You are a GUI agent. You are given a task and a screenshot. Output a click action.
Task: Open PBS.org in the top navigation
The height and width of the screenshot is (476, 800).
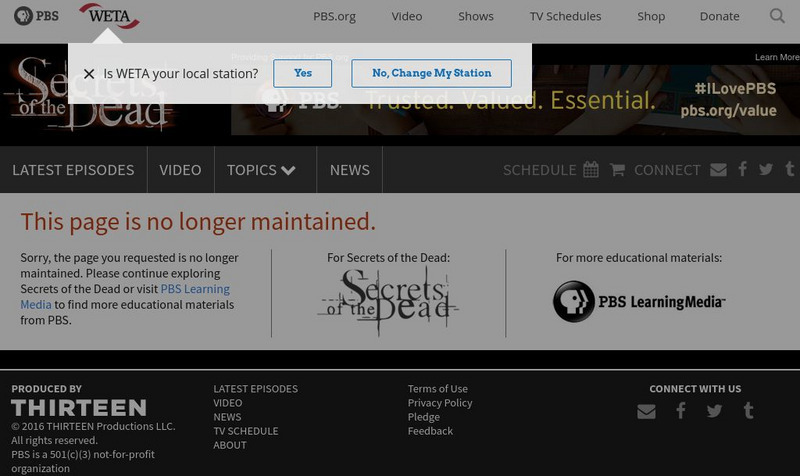click(334, 16)
